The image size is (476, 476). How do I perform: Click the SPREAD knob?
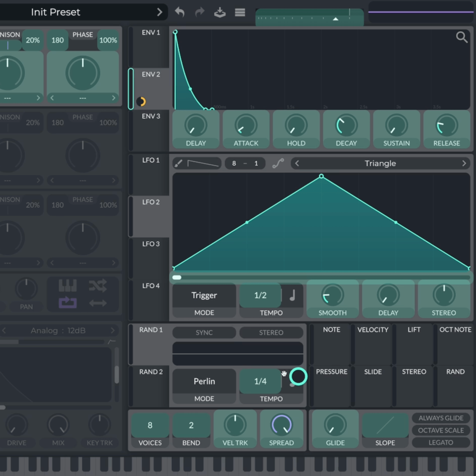point(281,425)
